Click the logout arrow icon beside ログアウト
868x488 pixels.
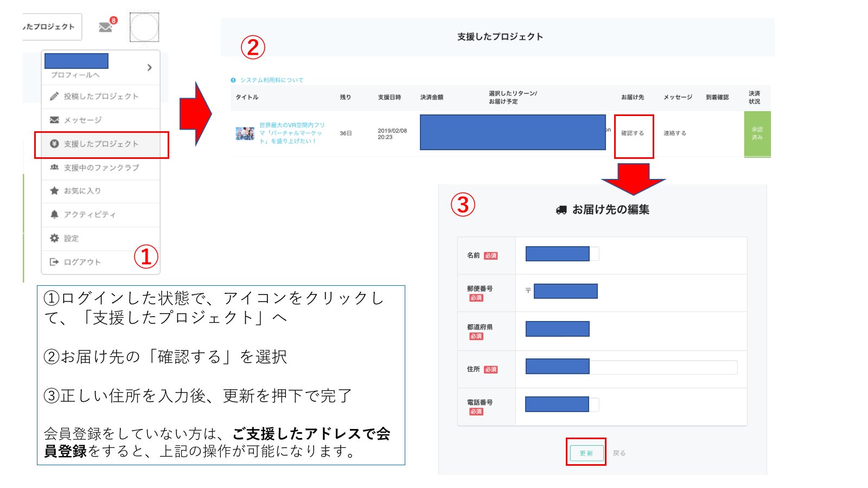[54, 262]
